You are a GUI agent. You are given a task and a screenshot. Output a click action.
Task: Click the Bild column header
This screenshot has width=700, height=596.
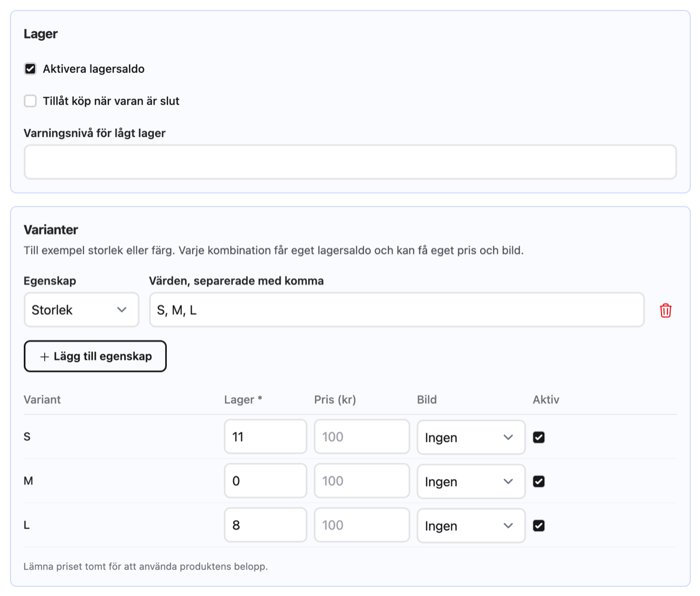[x=427, y=399]
